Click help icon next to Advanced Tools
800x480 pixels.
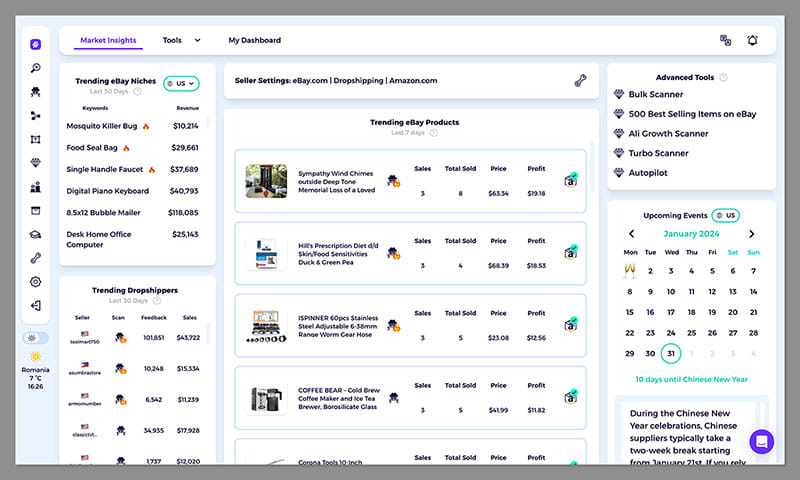tap(723, 78)
